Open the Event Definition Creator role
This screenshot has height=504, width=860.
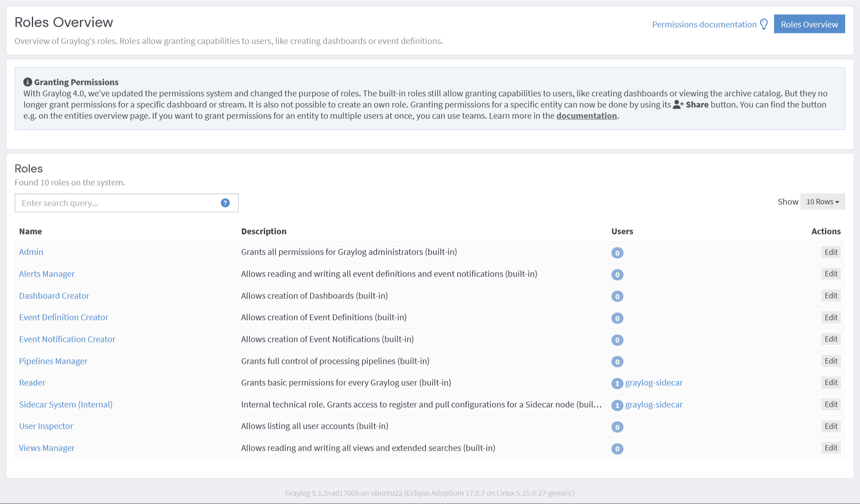tap(64, 317)
